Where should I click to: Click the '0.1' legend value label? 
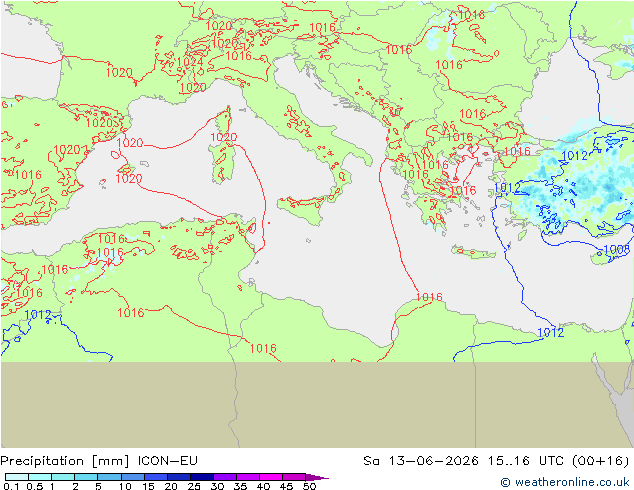pos(11,486)
